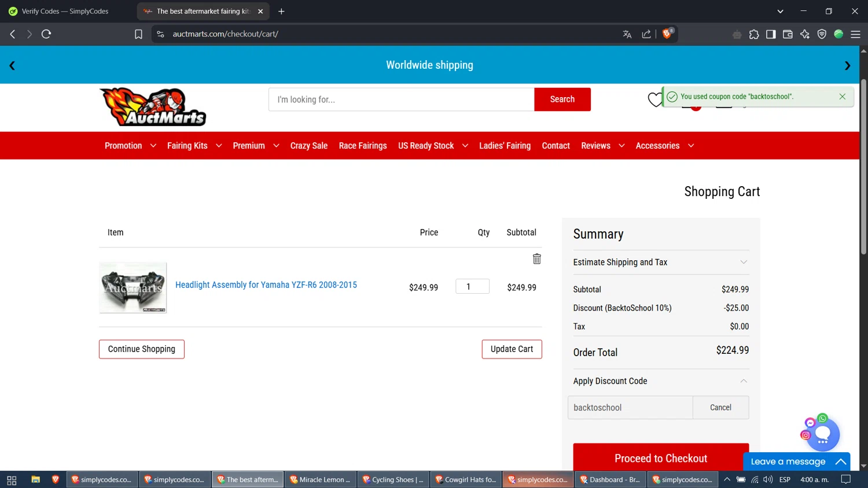Expand Fairing Kits menu arrow
Viewport: 868px width, 488px height.
click(x=219, y=146)
